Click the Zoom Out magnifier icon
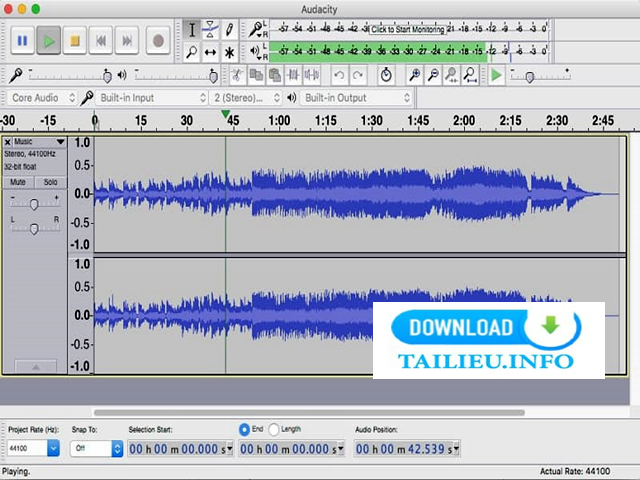640x480 pixels. pos(433,75)
